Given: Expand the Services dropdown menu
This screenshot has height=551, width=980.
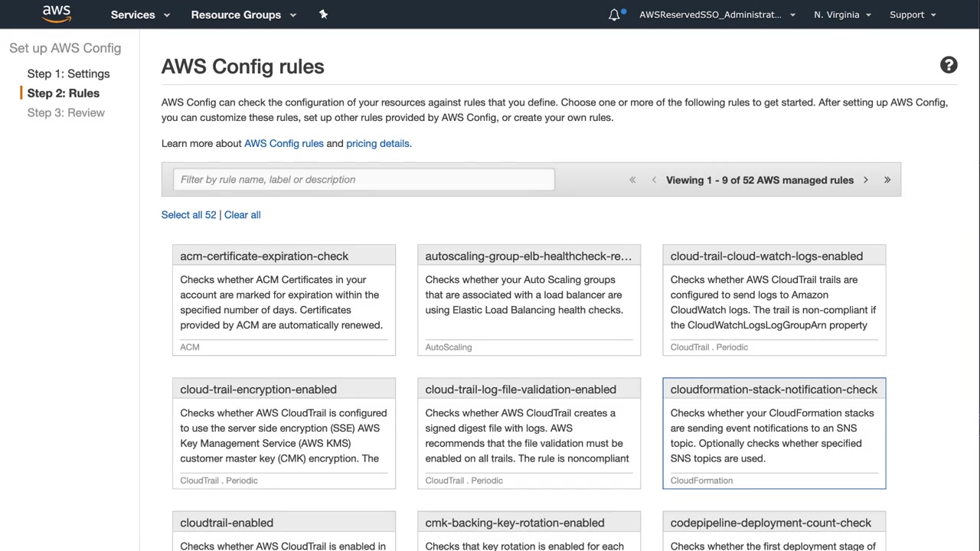Looking at the screenshot, I should 140,15.
